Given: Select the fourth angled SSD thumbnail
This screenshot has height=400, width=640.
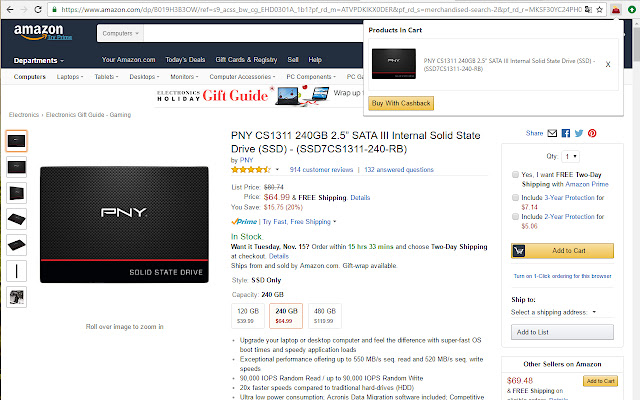Looking at the screenshot, I should (x=16, y=219).
